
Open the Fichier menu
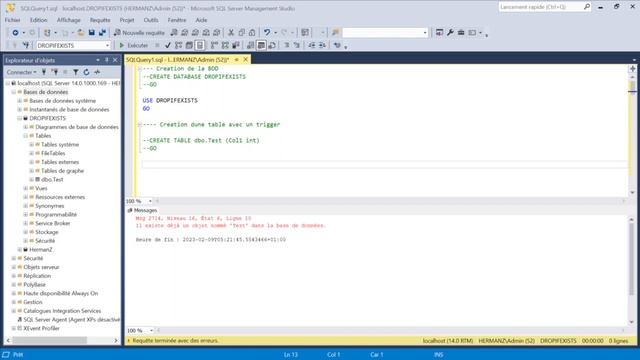pos(13,20)
